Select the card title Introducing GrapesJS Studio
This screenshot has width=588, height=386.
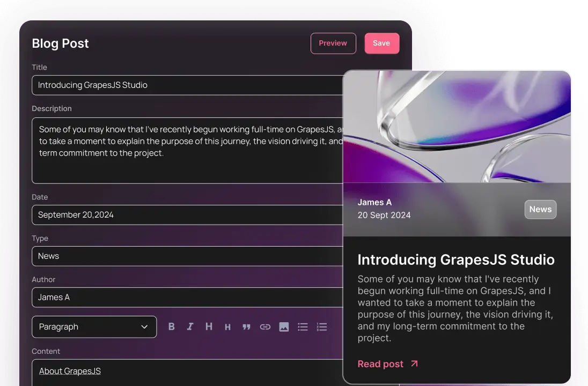click(x=456, y=259)
